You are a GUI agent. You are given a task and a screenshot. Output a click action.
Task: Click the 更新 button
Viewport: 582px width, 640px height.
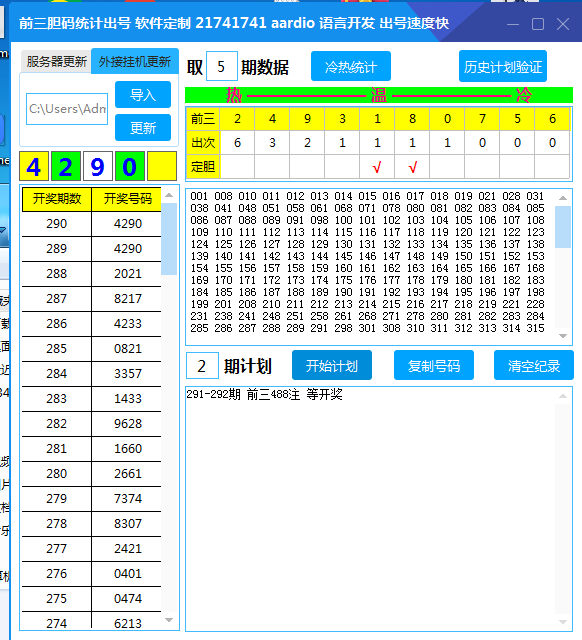pyautogui.click(x=143, y=128)
